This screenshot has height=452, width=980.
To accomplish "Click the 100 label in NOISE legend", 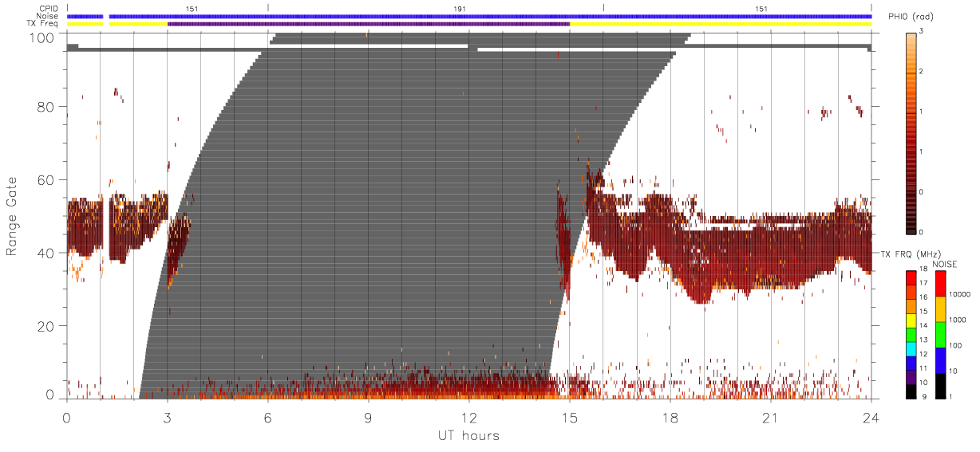I will click(954, 345).
